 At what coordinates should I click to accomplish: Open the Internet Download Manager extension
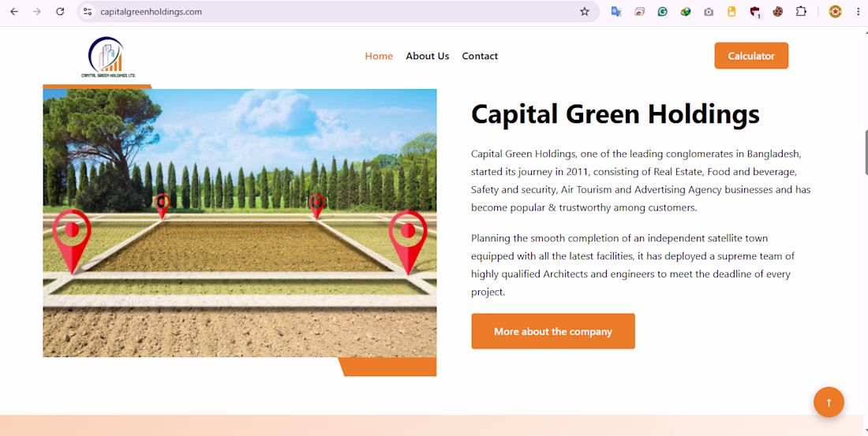point(685,12)
